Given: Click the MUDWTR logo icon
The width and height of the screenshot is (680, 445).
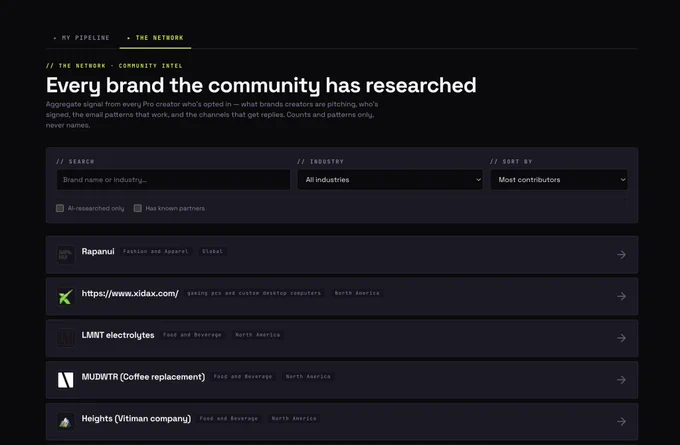Looking at the screenshot, I should (x=65, y=380).
